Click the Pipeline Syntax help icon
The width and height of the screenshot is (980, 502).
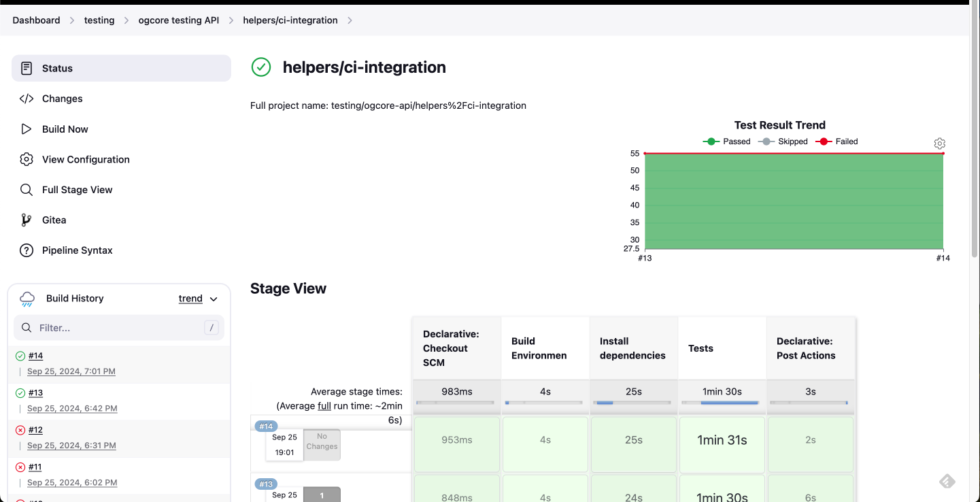tap(27, 250)
